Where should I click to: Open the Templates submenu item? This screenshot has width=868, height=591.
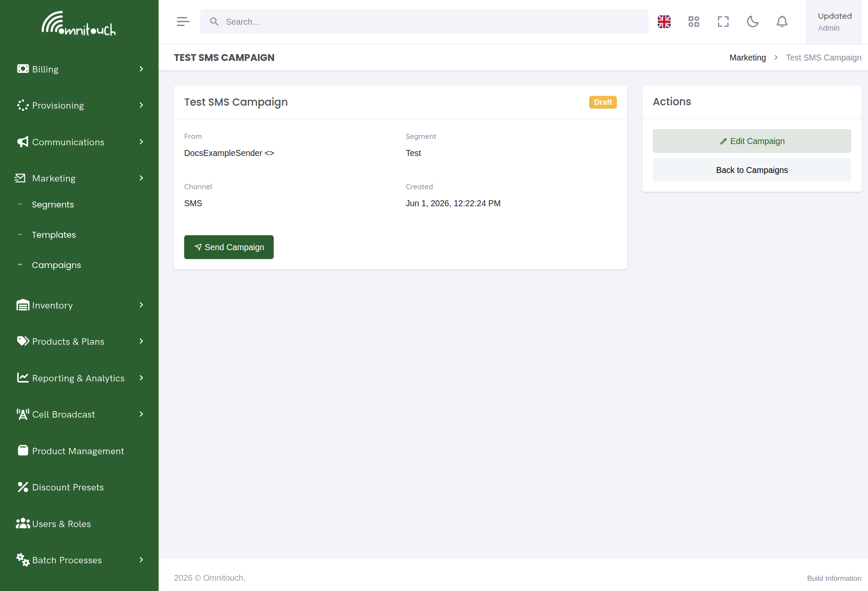click(x=54, y=235)
